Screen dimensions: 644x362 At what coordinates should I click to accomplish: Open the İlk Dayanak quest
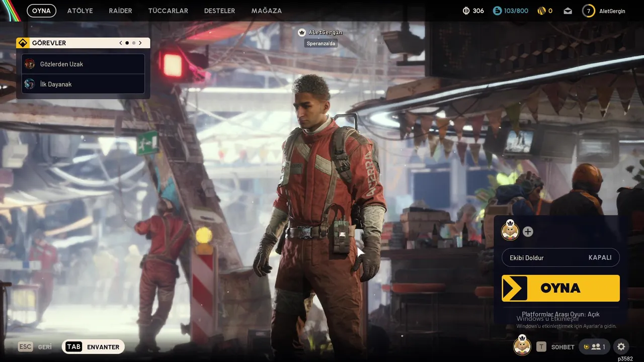coord(83,84)
